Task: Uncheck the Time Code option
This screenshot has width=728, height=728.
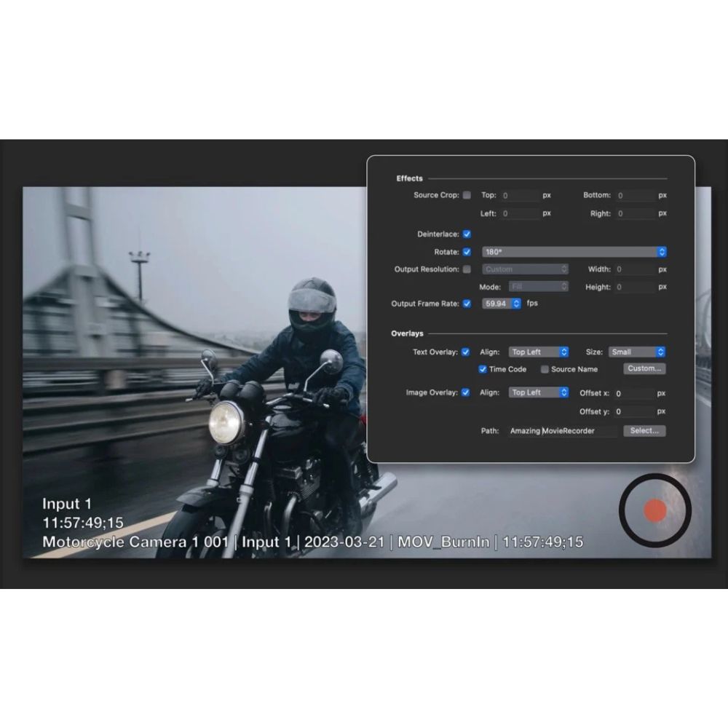Action: click(x=483, y=369)
